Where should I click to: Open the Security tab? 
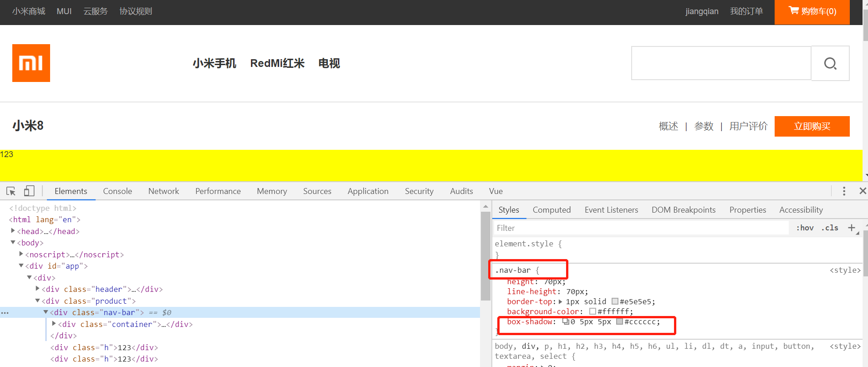pos(419,191)
